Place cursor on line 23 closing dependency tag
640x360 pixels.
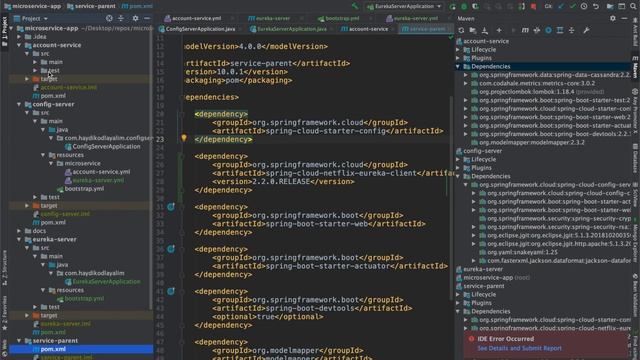coord(223,140)
